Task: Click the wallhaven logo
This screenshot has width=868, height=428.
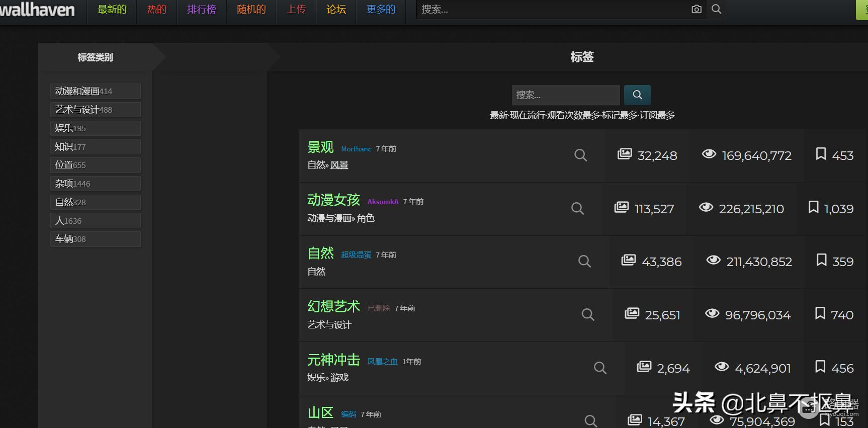Action: (37, 10)
